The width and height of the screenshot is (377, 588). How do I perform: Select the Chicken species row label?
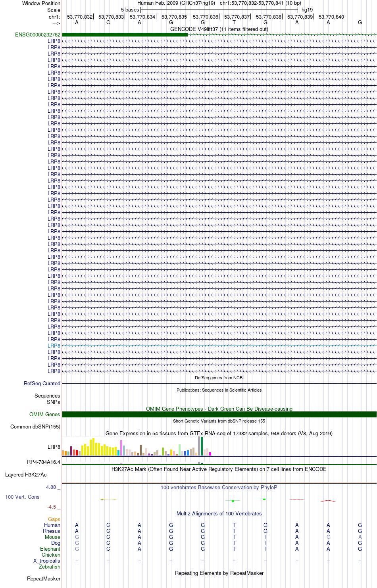pos(51,555)
